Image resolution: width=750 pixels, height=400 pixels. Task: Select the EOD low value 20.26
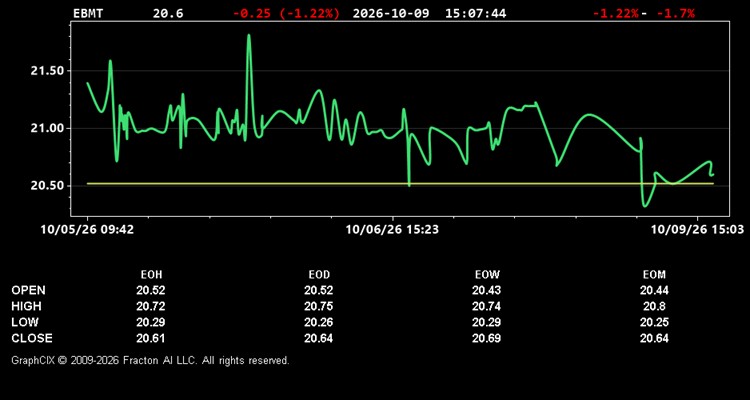coord(319,322)
